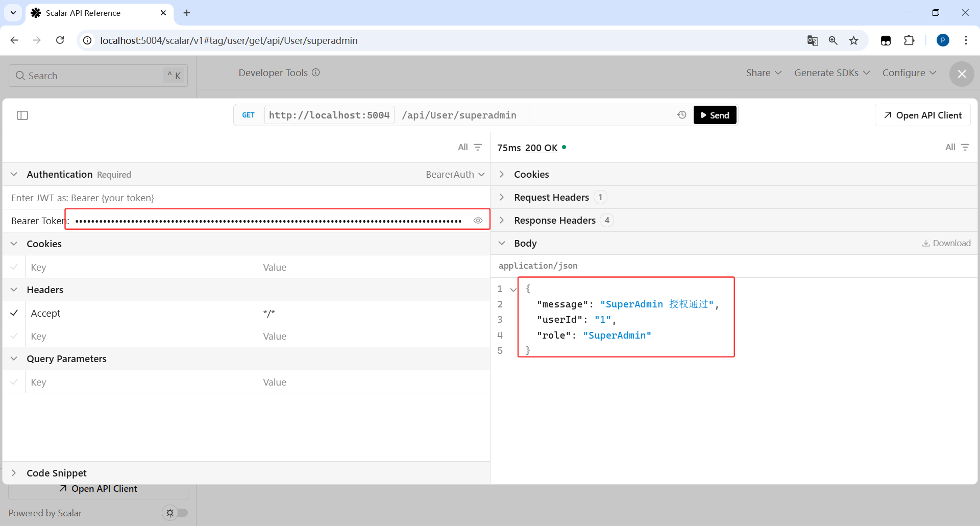
Task: Click the Accept header key cell
Action: [x=141, y=313]
